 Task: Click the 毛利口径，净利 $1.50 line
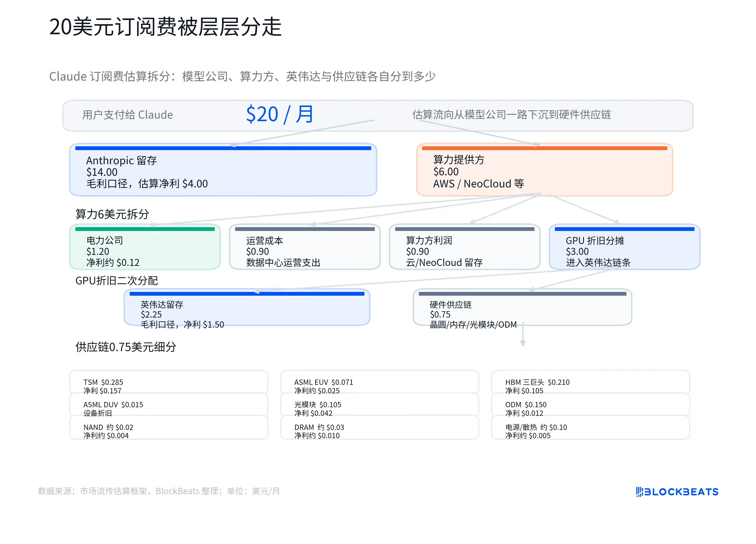(182, 324)
